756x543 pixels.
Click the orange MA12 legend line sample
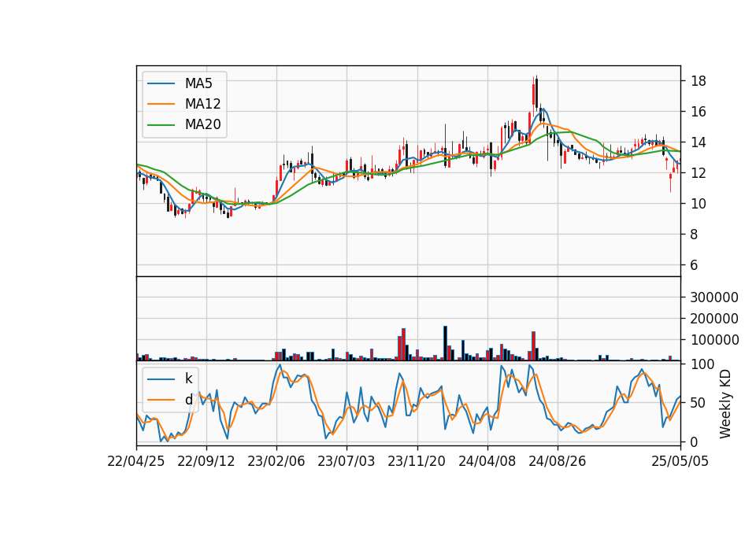(x=161, y=104)
